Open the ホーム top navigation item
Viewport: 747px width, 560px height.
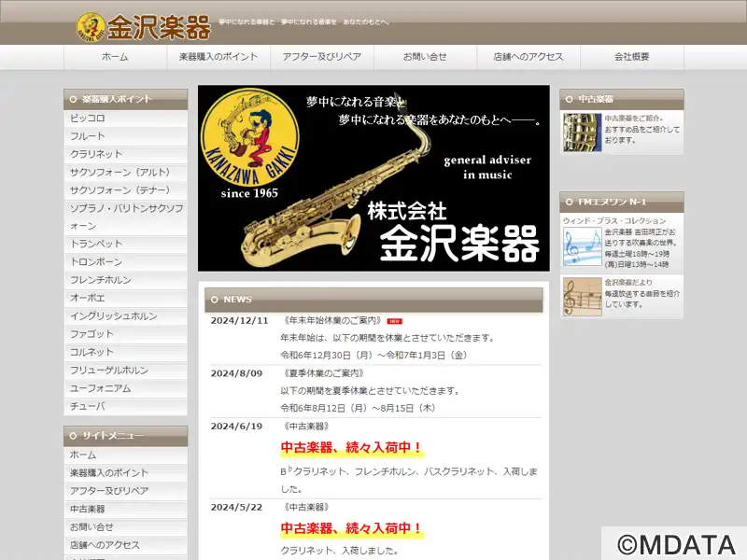115,57
